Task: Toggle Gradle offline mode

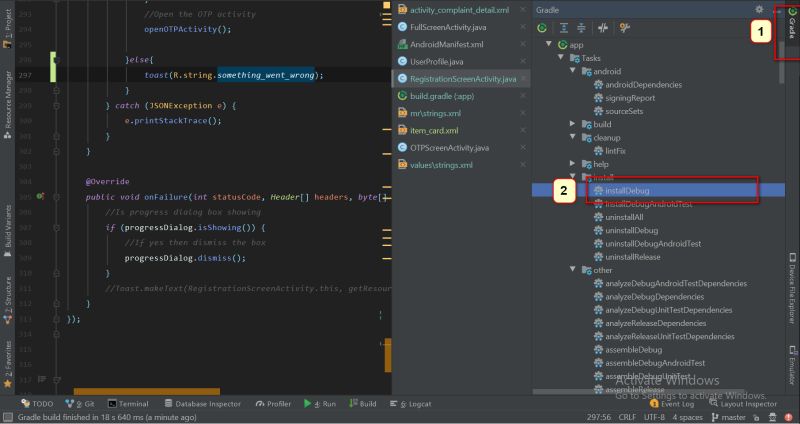Action: pyautogui.click(x=603, y=28)
